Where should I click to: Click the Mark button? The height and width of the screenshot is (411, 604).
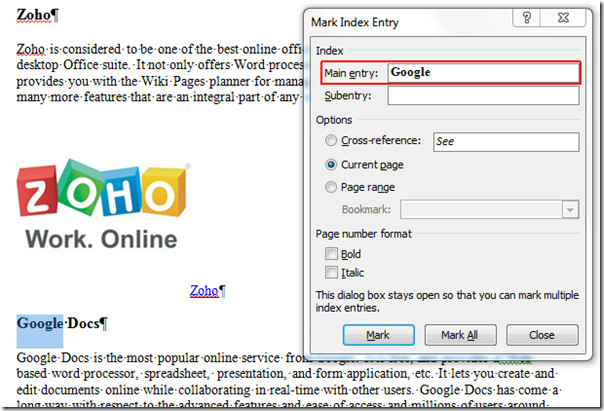tap(379, 335)
